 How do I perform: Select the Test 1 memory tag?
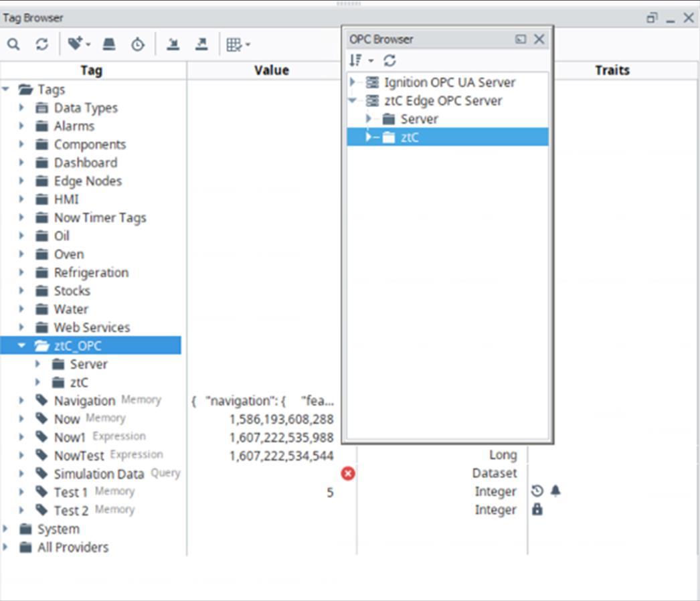tap(70, 492)
